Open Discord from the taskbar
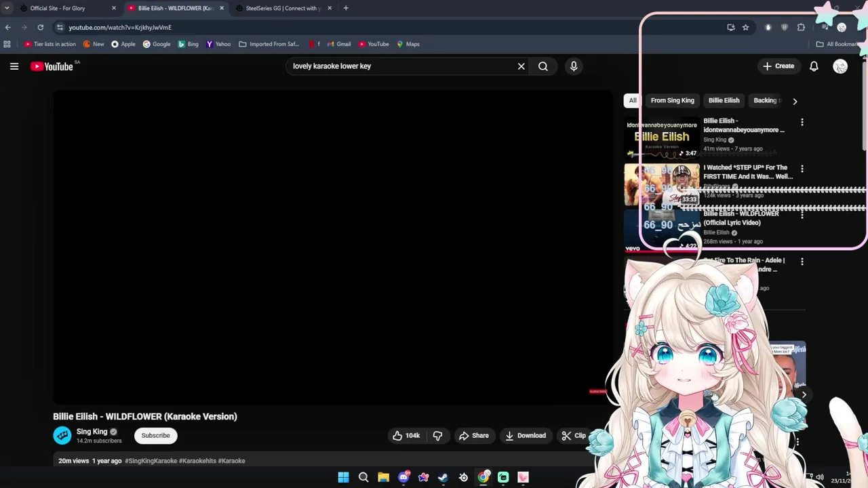The height and width of the screenshot is (488, 868). click(403, 477)
